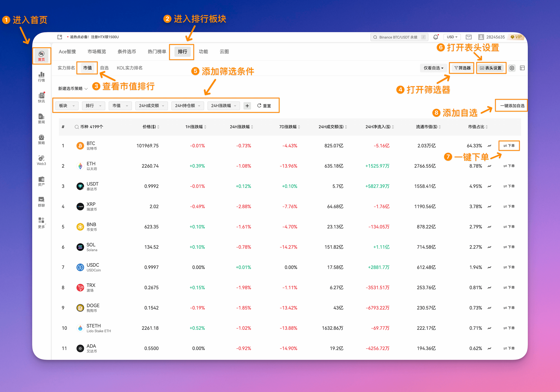Click the plus button to add filter
560x392 pixels.
click(x=247, y=106)
